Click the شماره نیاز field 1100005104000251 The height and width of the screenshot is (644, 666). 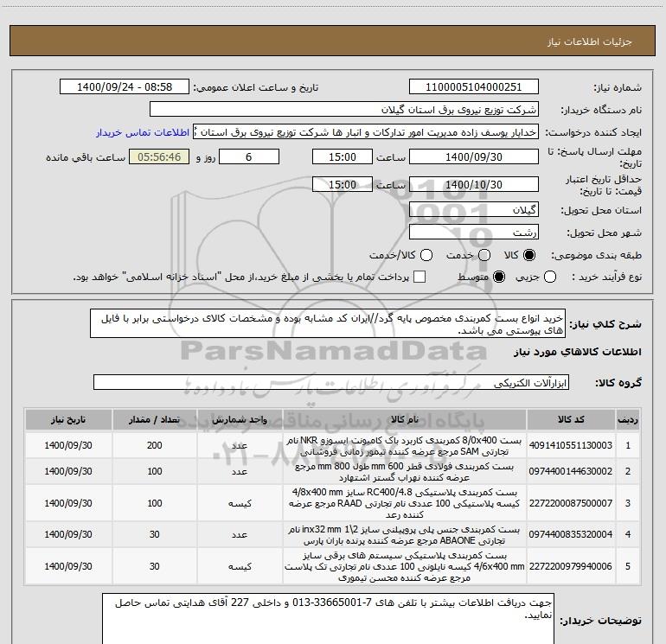[x=474, y=87]
